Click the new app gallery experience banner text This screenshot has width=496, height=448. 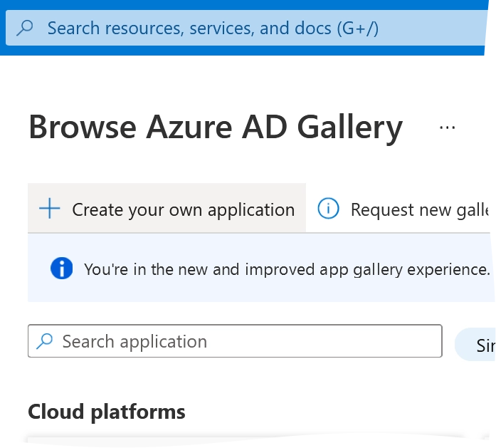pos(287,269)
